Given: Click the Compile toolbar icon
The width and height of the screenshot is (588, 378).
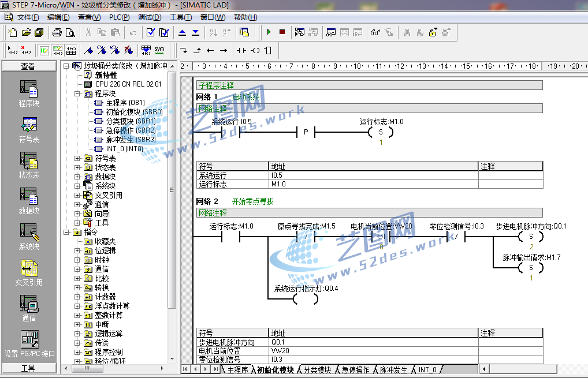Looking at the screenshot, I should click(x=151, y=32).
